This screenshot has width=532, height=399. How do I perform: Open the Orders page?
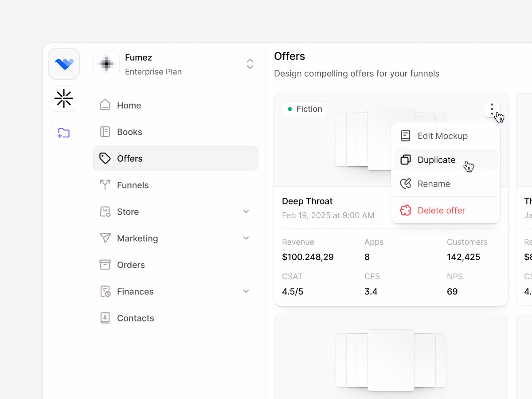coord(176,265)
